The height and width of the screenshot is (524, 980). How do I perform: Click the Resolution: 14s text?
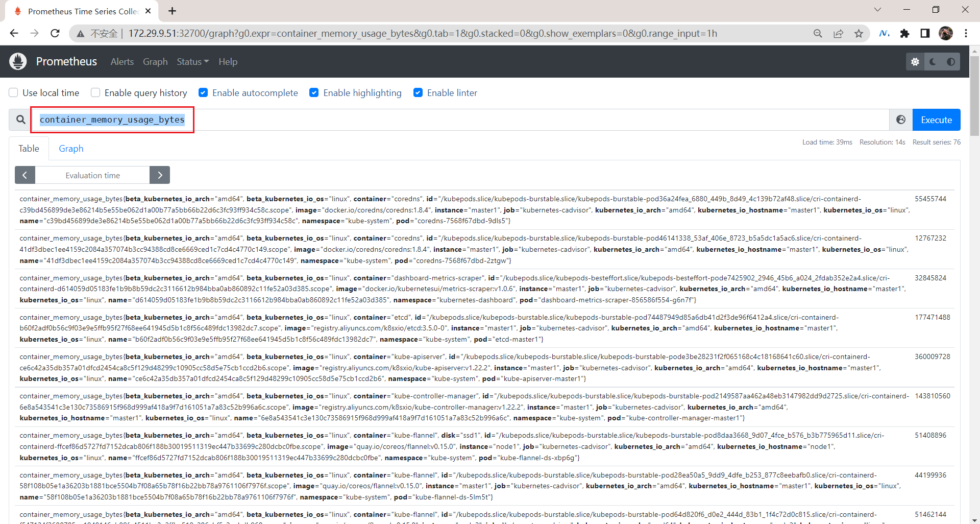(883, 142)
